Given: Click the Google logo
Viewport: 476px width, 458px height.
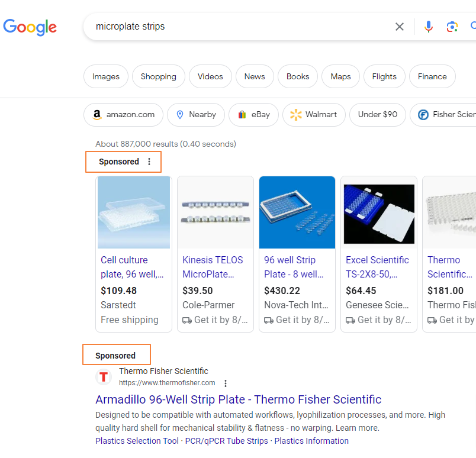Looking at the screenshot, I should [x=30, y=27].
